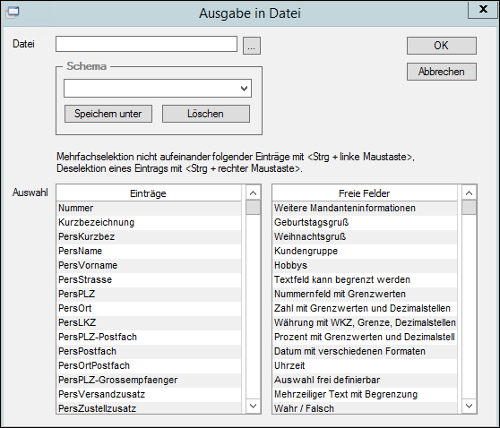
Task: Select the PersLKZ entry
Action: point(149,323)
